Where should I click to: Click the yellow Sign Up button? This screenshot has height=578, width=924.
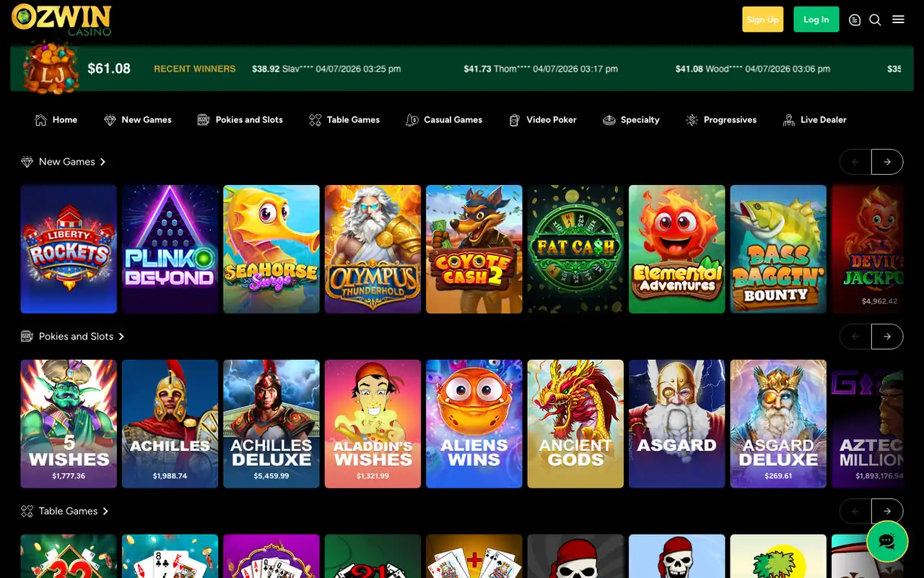(762, 20)
